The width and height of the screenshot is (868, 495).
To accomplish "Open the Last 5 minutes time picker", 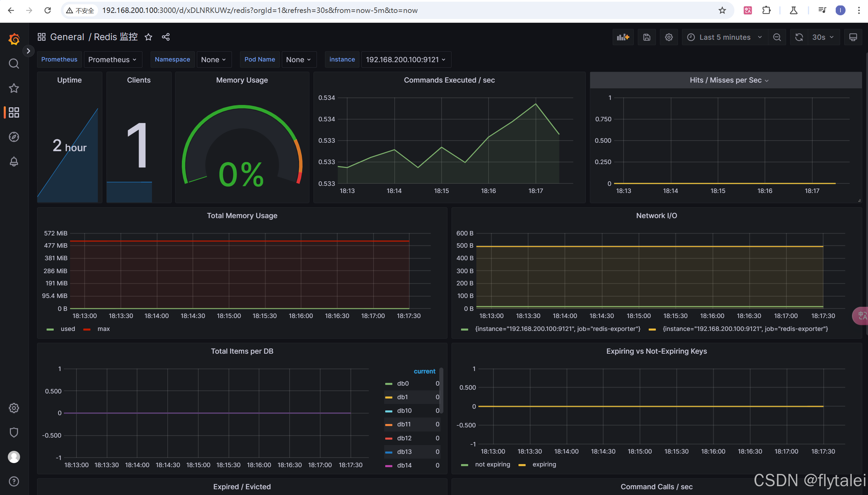I will tap(725, 37).
